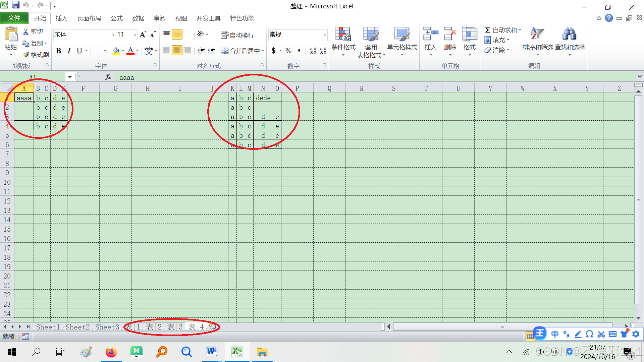Select the Sheet2 worksheet tab
The width and height of the screenshot is (644, 362).
point(77,327)
